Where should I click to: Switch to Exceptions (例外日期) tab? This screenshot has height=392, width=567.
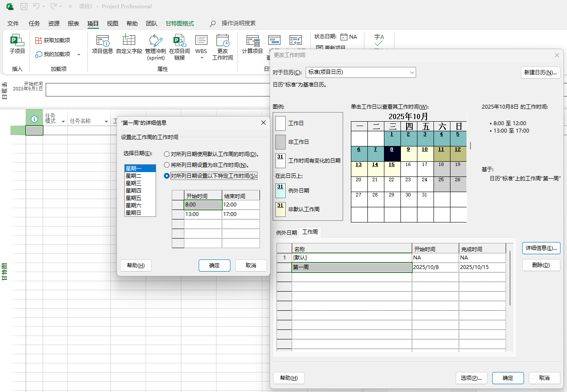tap(287, 233)
